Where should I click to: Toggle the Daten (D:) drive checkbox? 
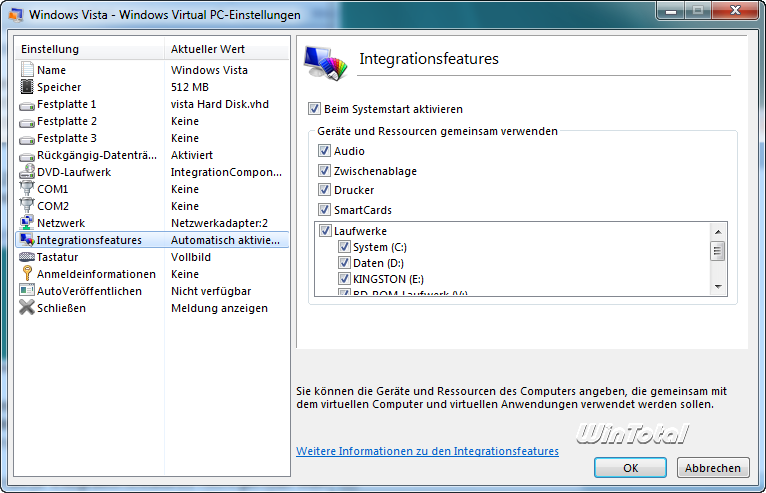click(x=344, y=263)
